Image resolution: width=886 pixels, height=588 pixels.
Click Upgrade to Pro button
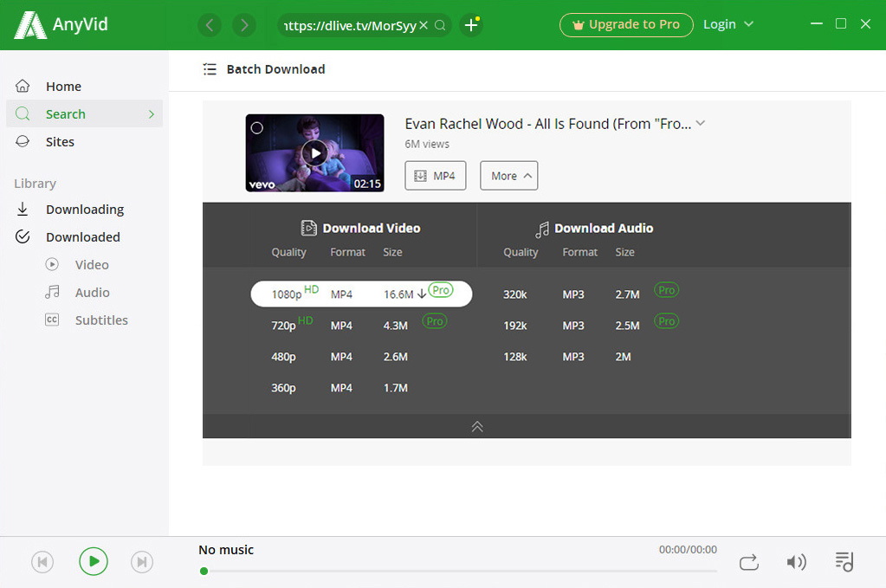tap(626, 25)
